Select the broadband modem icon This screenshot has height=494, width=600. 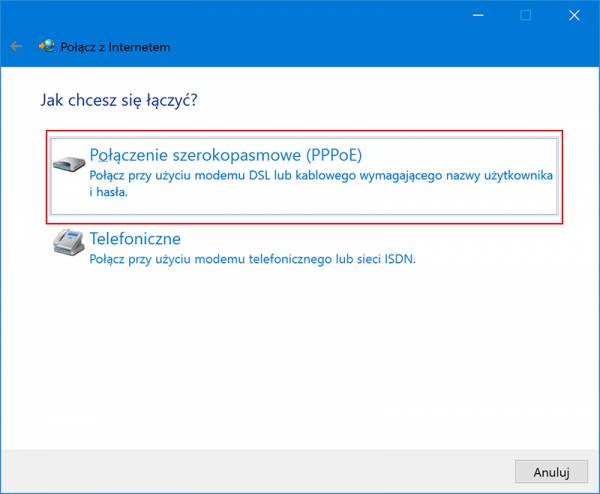(x=69, y=164)
